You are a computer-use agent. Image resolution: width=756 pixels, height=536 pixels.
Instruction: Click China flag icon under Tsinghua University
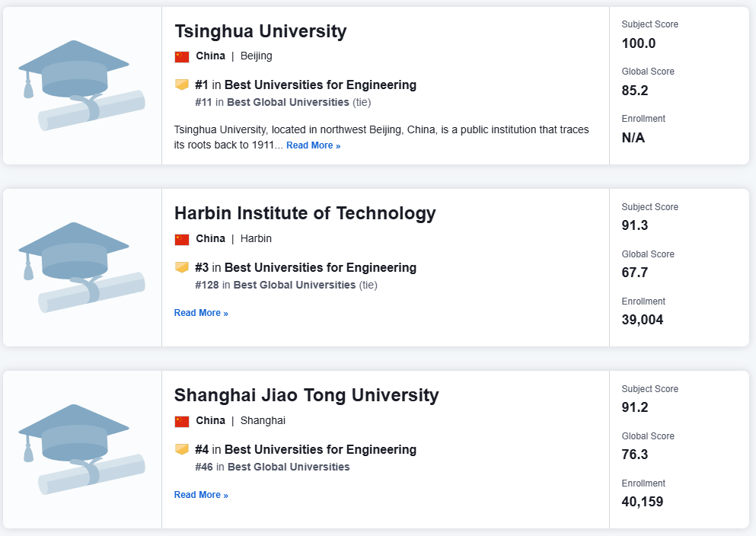(x=182, y=56)
